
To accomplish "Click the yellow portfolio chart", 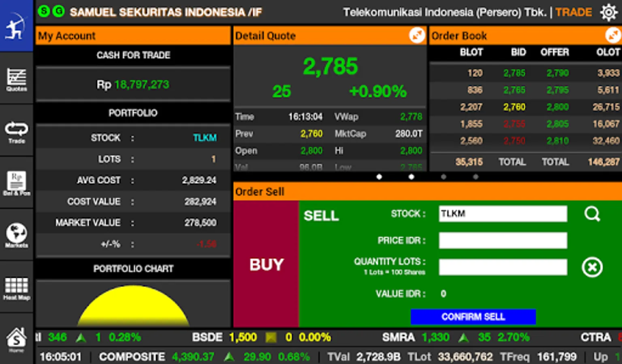I will (x=133, y=305).
